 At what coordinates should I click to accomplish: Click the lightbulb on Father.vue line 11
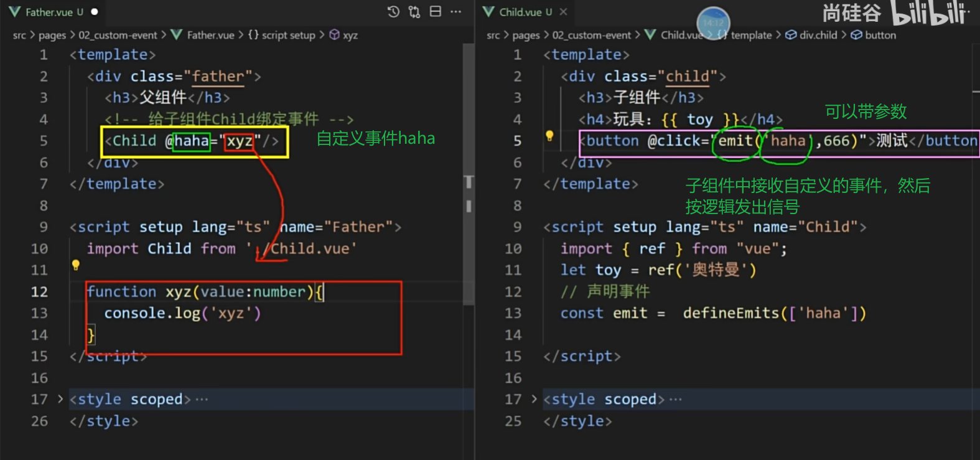pyautogui.click(x=76, y=265)
